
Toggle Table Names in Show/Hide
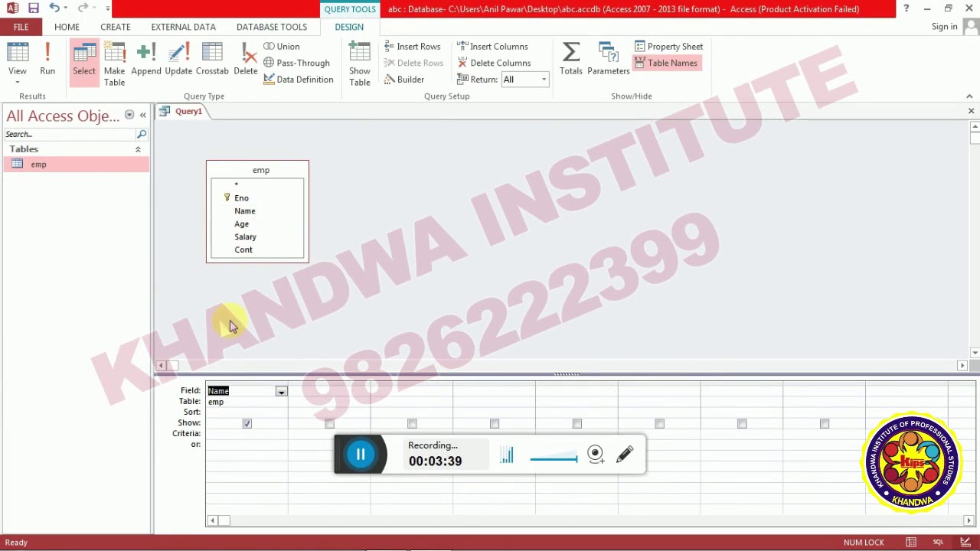pos(665,63)
